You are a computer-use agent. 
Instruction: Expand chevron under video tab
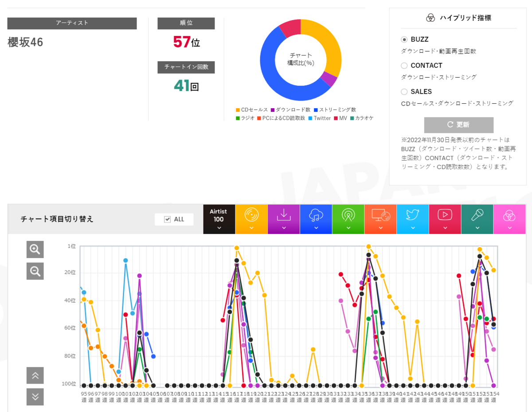coord(445,228)
